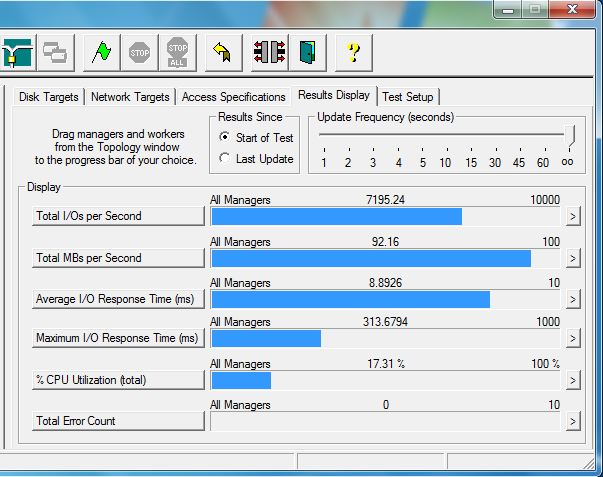603x477 pixels.
Task: Click the Start New Disk Worker icon
Action: pyautogui.click(x=17, y=53)
